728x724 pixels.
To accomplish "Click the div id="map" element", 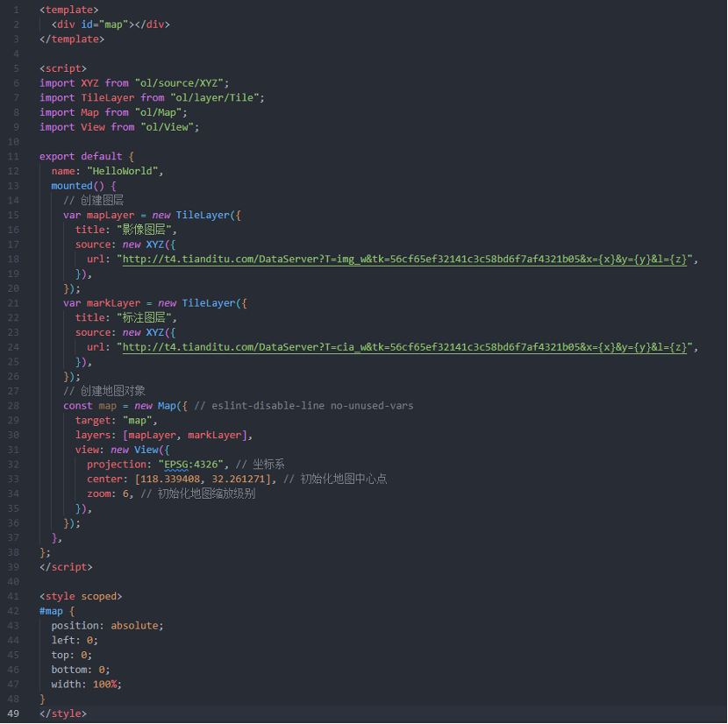I will (111, 25).
